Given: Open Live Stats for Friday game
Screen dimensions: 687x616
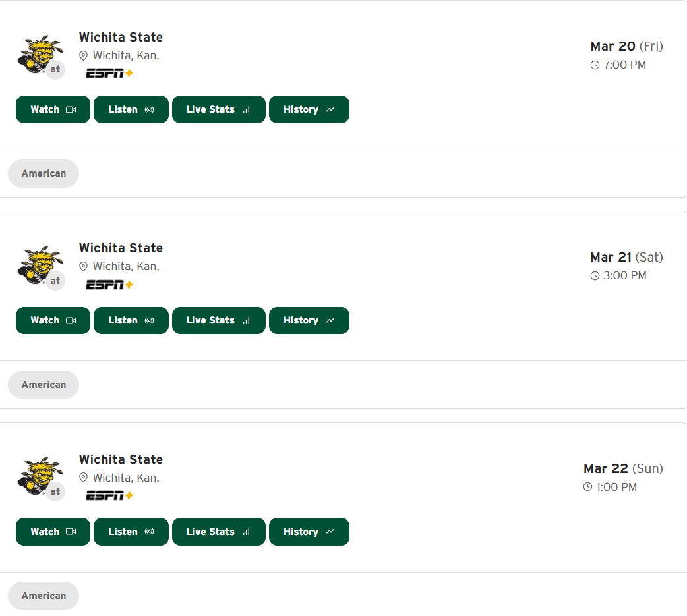Looking at the screenshot, I should click(218, 109).
